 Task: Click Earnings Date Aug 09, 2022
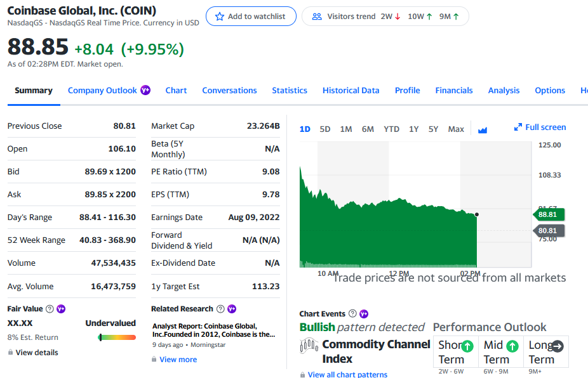coord(254,218)
